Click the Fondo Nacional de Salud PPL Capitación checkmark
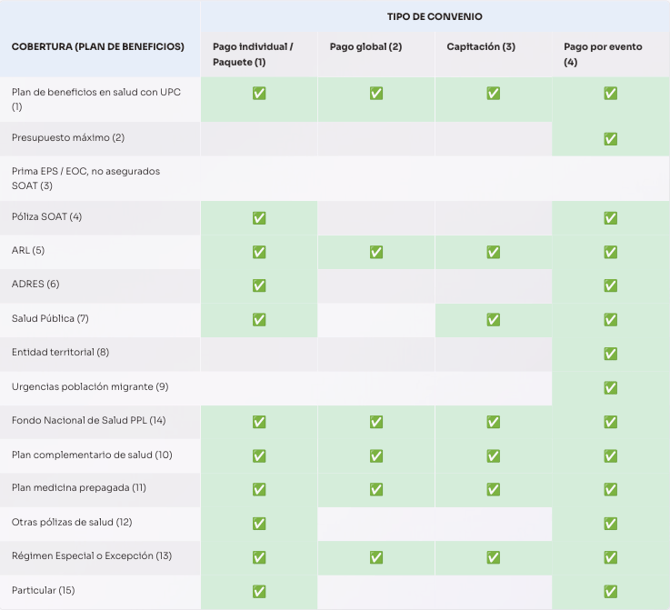Viewport: 670px width, 610px height. coord(493,422)
